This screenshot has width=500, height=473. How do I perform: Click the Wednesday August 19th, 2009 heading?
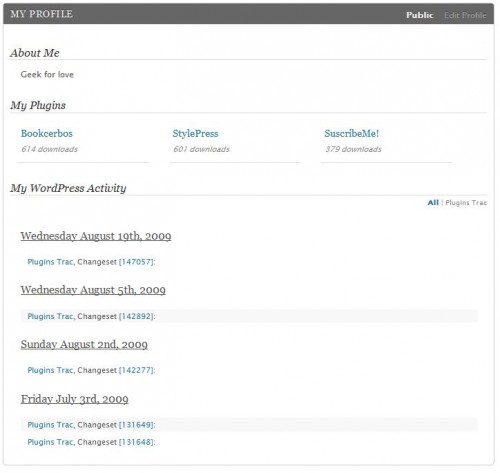pyautogui.click(x=96, y=236)
